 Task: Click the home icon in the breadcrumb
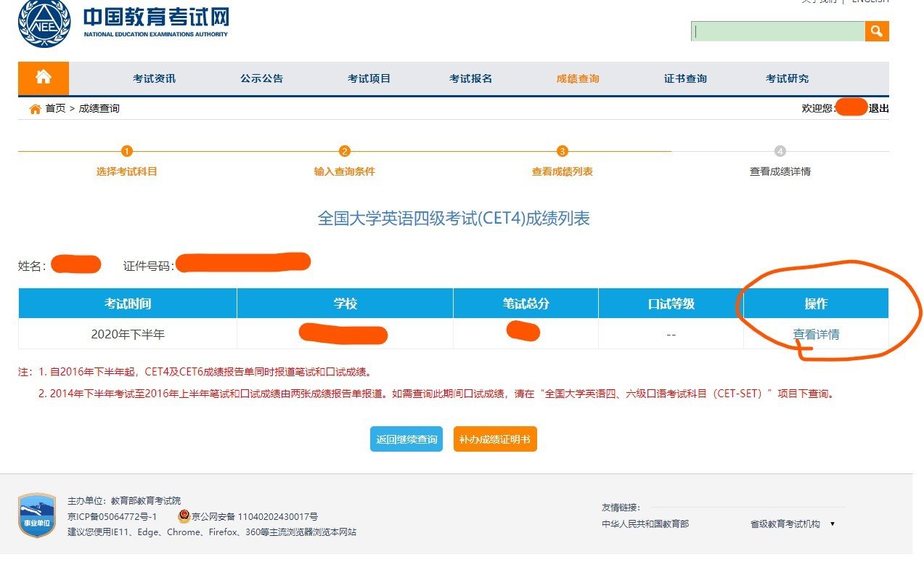click(33, 107)
